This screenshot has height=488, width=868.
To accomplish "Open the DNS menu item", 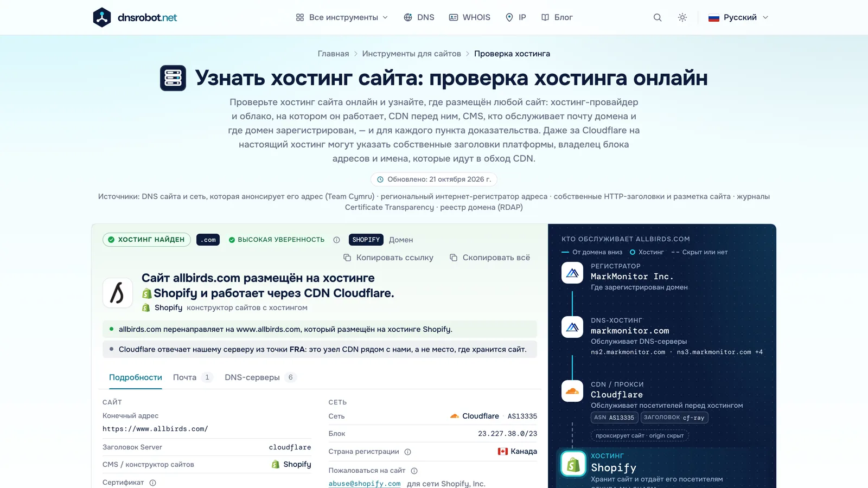I will point(419,17).
